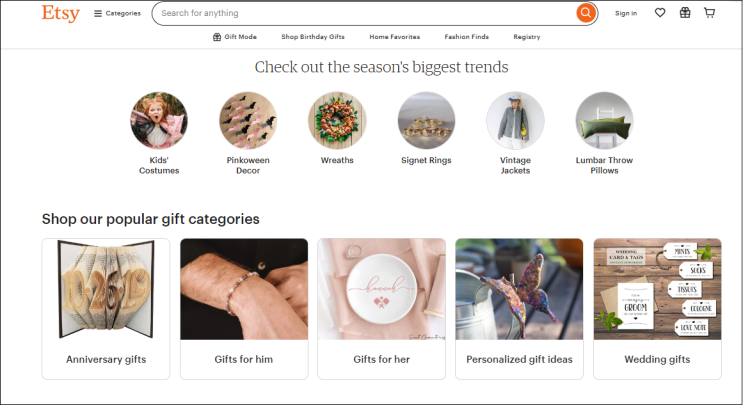
Task: Open the Wedding gifts category card
Action: tap(657, 309)
